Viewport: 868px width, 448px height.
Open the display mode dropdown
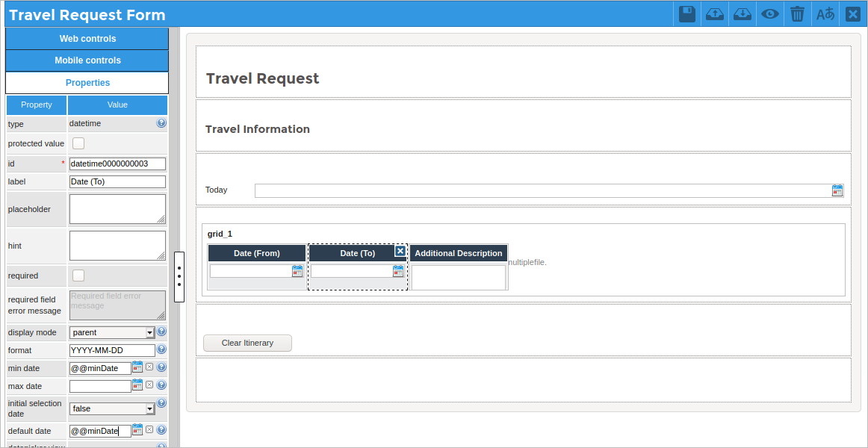click(x=149, y=332)
